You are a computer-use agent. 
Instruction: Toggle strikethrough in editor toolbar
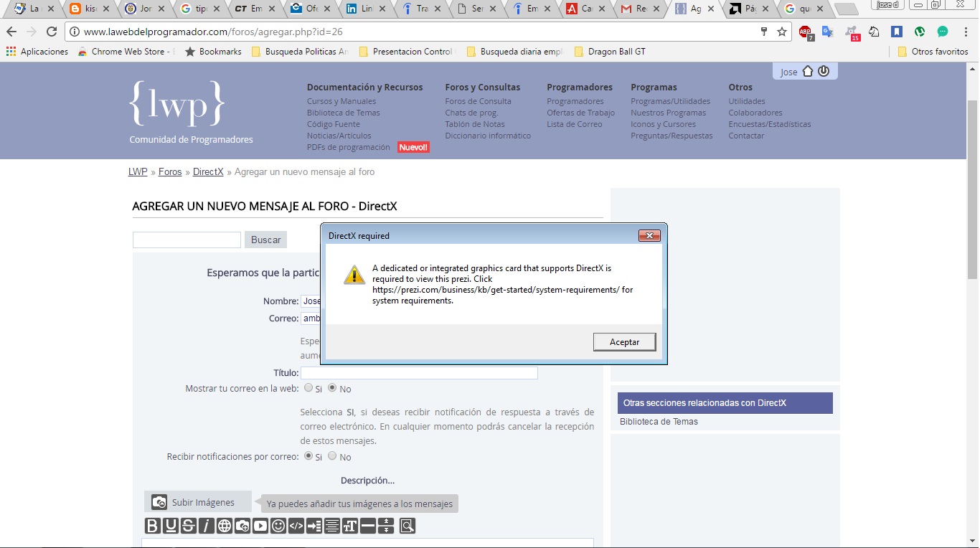click(189, 526)
